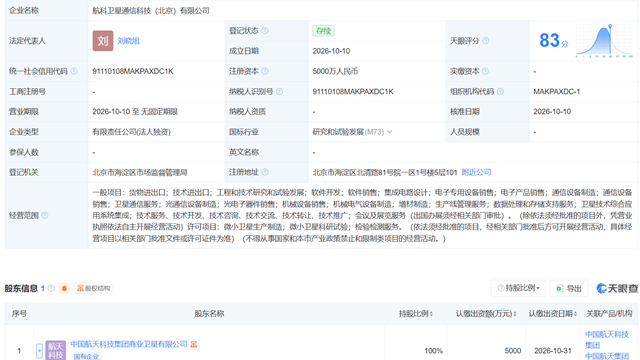This screenshot has width=640, height=360.
Task: Click help icon next to 统一社会信用代码
Action: [73, 71]
